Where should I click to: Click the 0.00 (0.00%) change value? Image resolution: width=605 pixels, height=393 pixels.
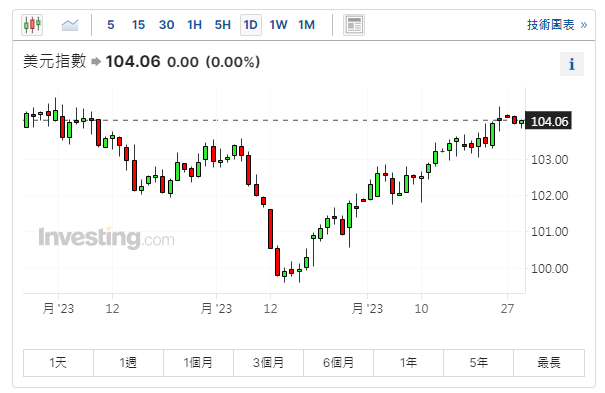pos(213,62)
